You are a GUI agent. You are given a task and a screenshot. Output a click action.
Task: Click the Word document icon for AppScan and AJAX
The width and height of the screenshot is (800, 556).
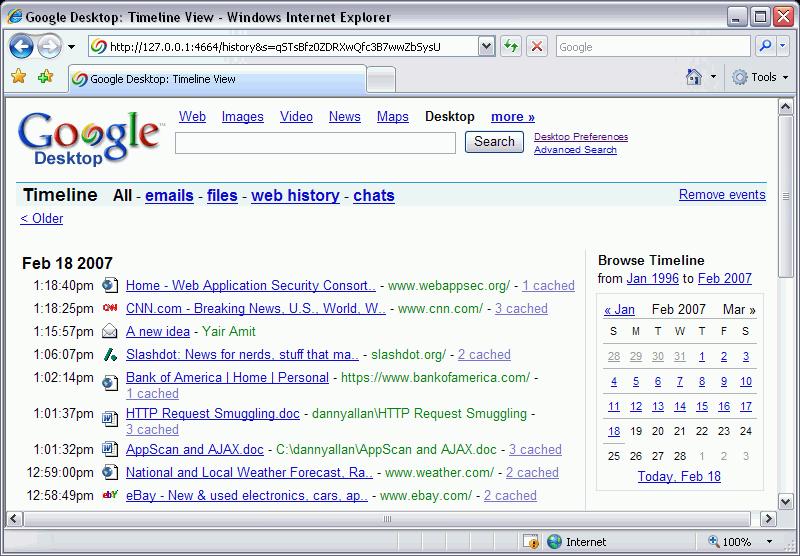pos(110,449)
